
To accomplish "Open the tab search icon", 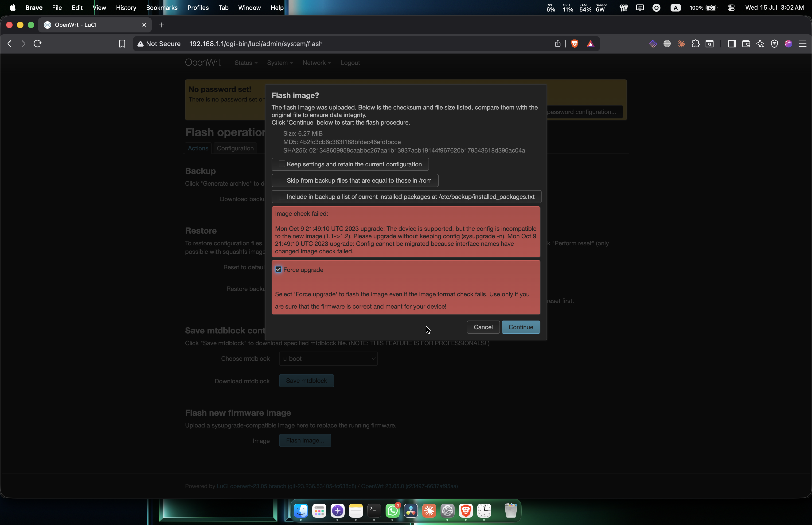I will point(710,44).
